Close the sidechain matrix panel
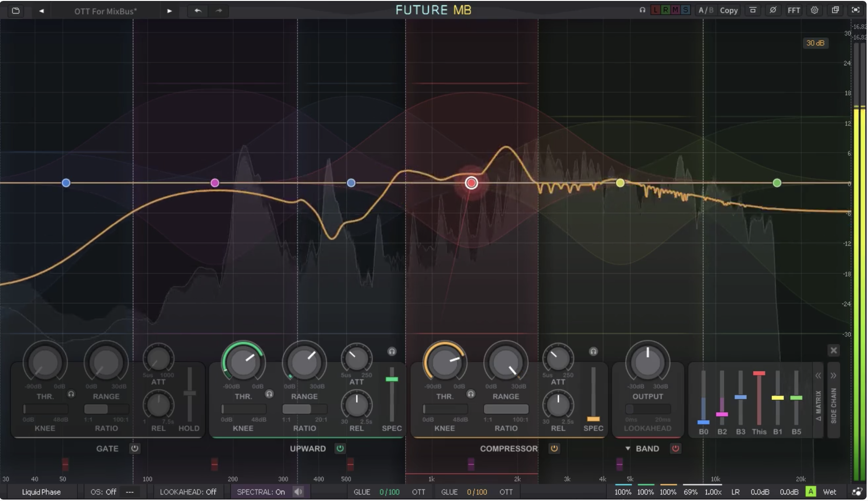The height and width of the screenshot is (501, 868). 834,350
